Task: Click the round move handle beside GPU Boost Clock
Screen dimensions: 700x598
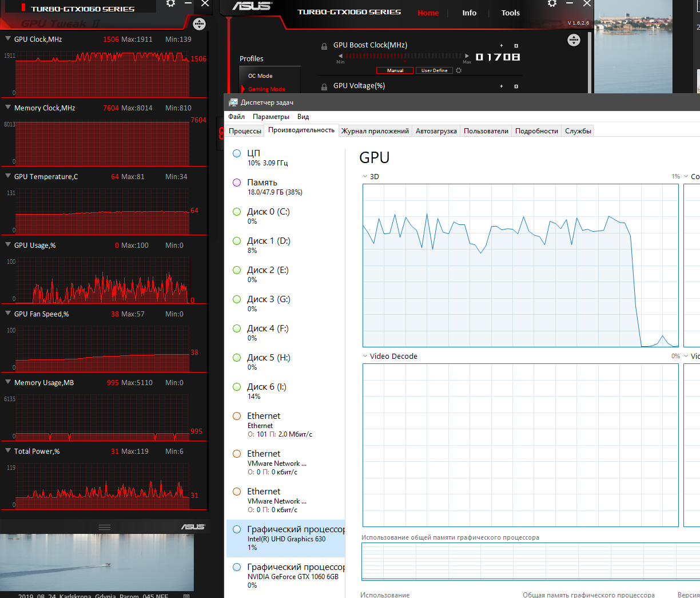Action: point(574,40)
